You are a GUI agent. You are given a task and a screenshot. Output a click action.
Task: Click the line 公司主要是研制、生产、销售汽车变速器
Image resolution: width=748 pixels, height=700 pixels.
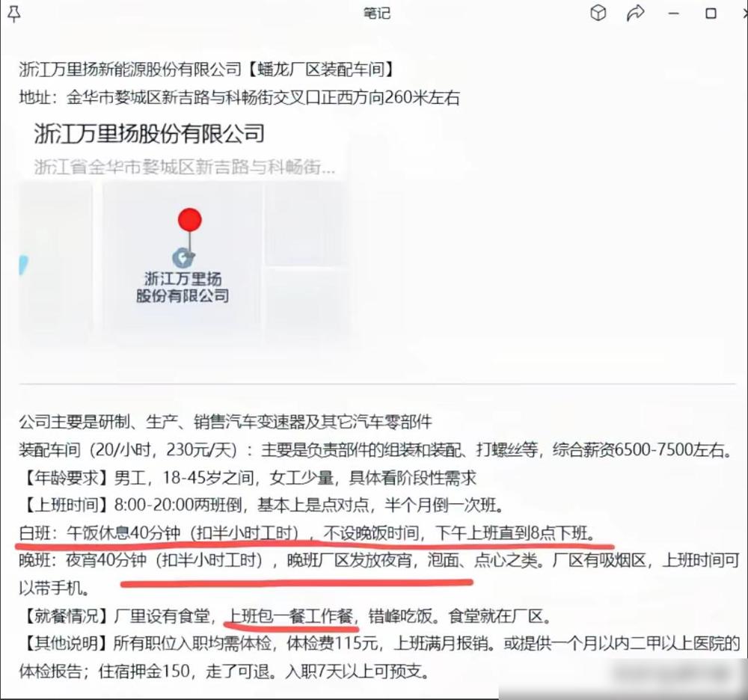point(226,422)
